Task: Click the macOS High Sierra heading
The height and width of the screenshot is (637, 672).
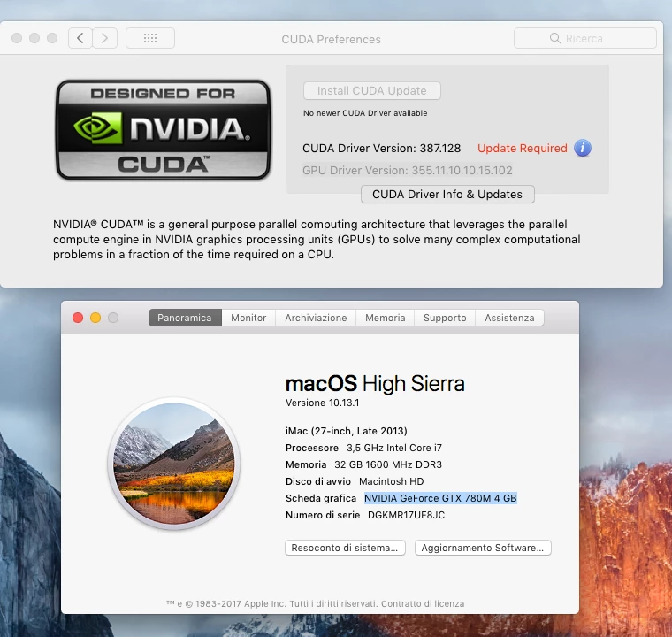Action: pyautogui.click(x=375, y=383)
